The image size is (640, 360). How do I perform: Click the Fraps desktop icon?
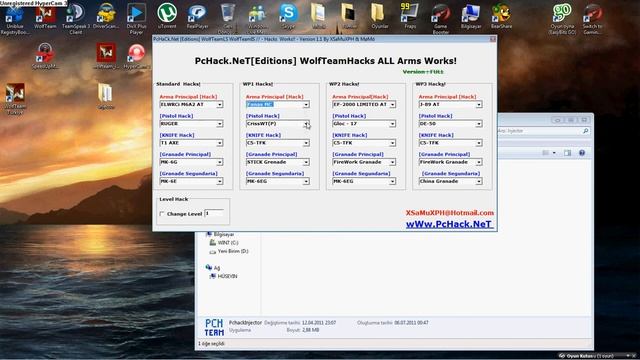click(x=410, y=16)
